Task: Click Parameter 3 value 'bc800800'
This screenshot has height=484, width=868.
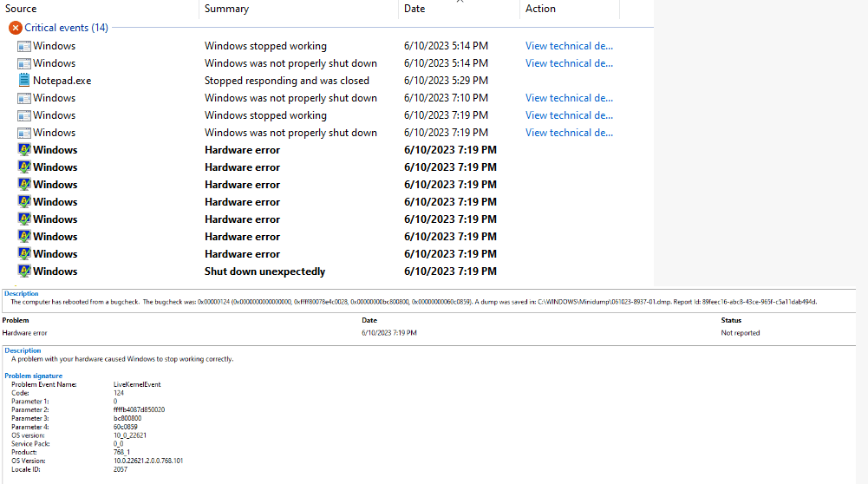Action: pyautogui.click(x=127, y=418)
